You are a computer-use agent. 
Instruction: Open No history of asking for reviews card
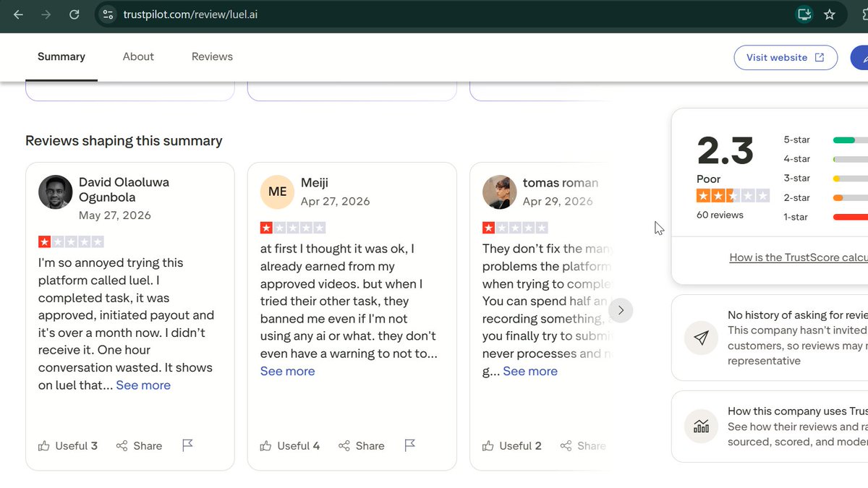click(x=770, y=338)
